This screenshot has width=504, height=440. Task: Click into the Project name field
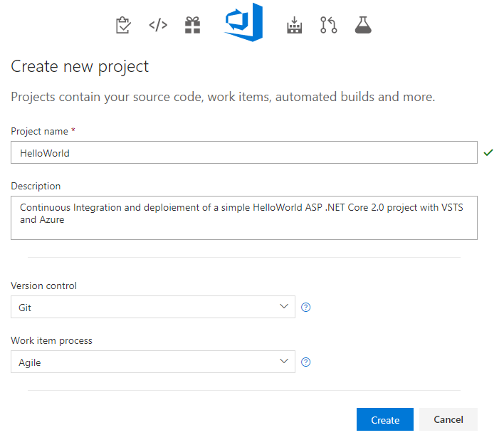tap(244, 152)
